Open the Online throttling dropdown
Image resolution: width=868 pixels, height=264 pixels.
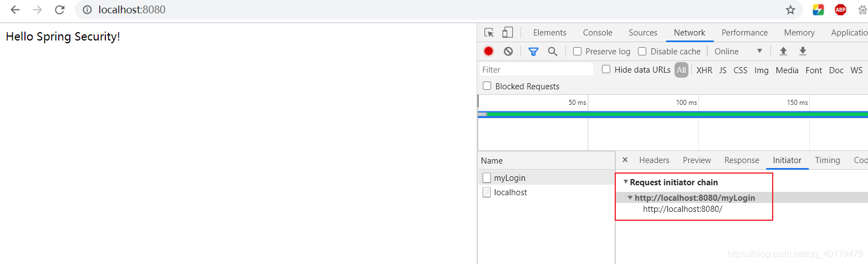738,52
